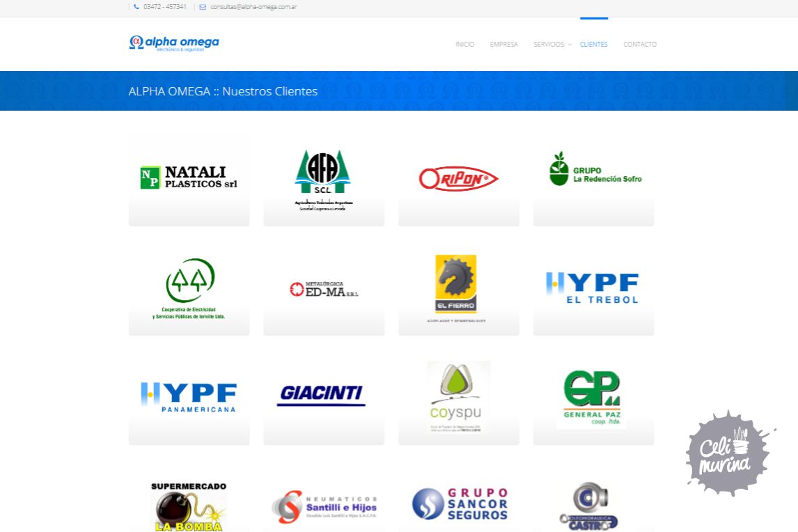Click the Grupo La Redención Sofro logo

pos(593,169)
